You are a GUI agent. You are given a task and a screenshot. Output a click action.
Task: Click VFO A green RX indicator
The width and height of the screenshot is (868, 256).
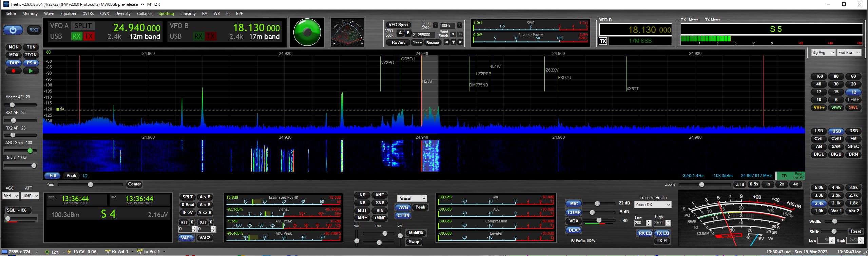76,36
